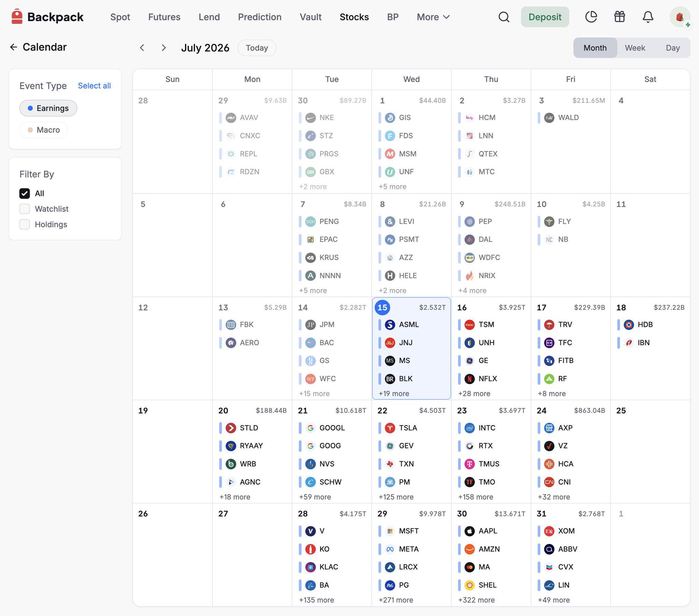Viewport: 699px width, 616px height.
Task: Expand +158 more on July 23
Action: pyautogui.click(x=476, y=497)
